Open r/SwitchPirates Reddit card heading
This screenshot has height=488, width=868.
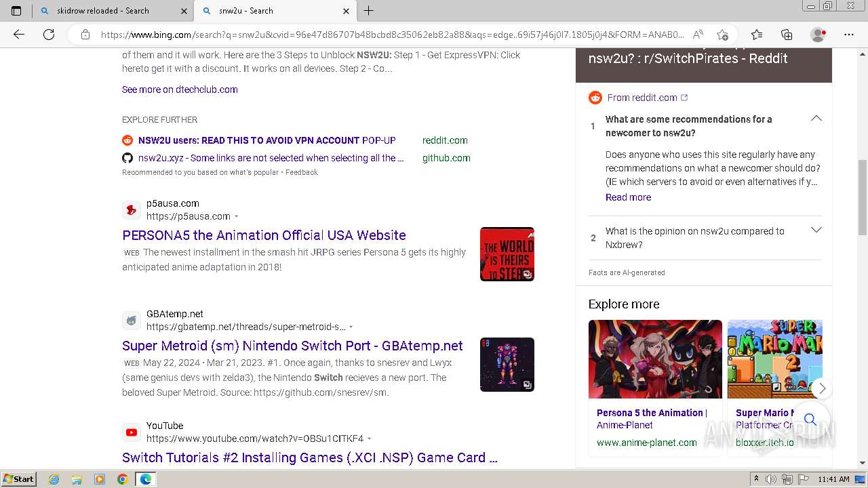[x=688, y=58]
